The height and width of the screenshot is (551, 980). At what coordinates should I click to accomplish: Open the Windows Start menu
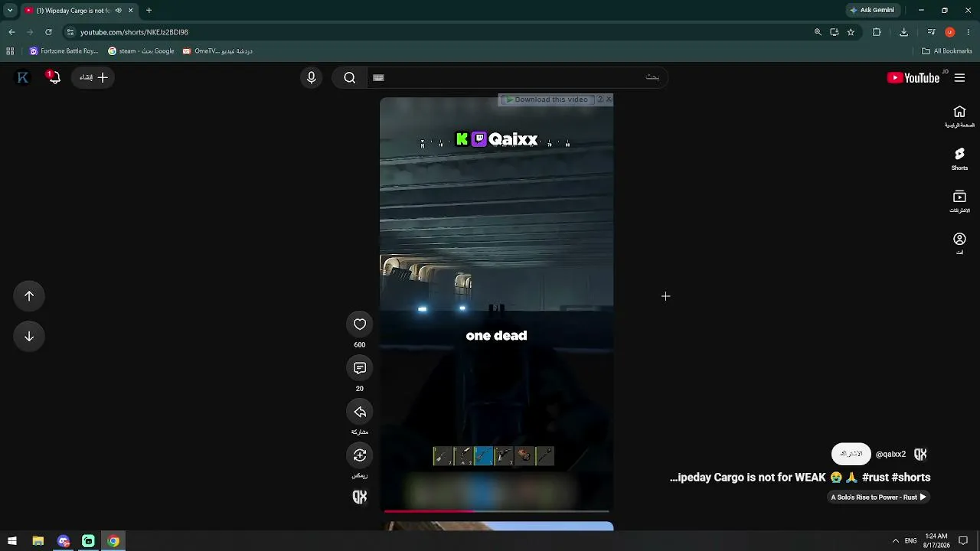pos(12,541)
